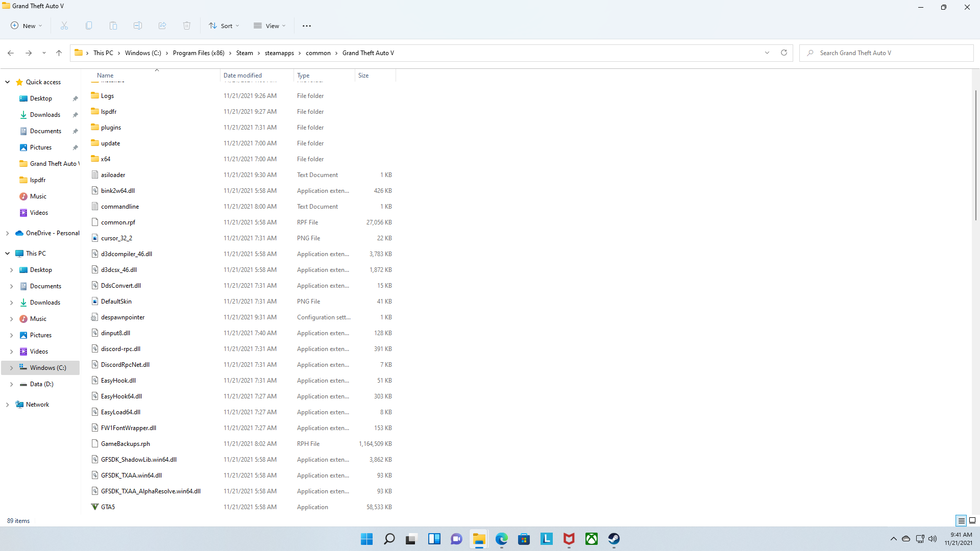This screenshot has width=980, height=551.
Task: Click the Delete trash icon
Action: 187,26
